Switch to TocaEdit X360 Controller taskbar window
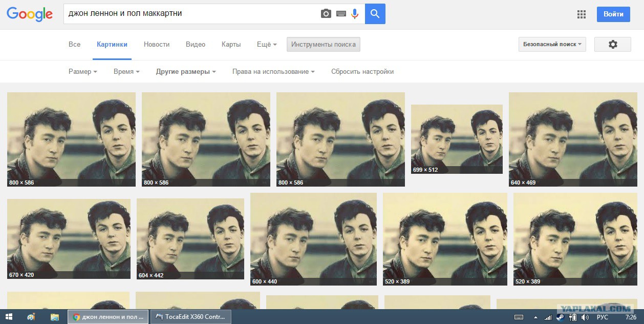The image size is (644, 324). (190, 317)
